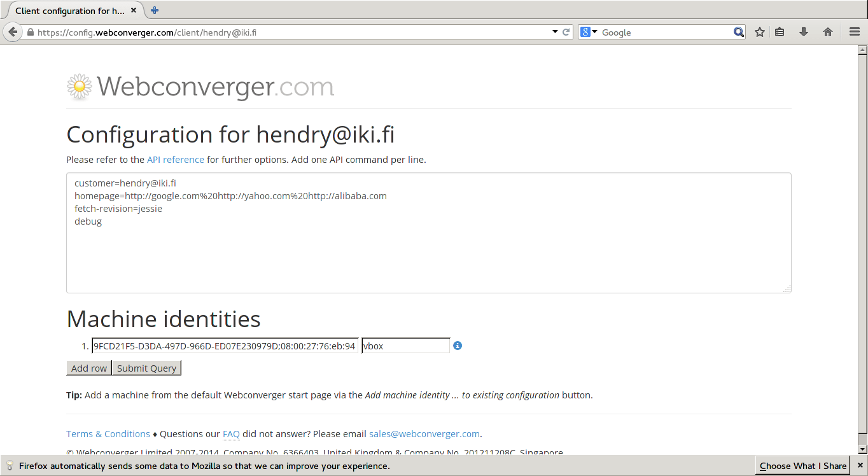The width and height of the screenshot is (868, 476).
Task: Click the machine identity ID field
Action: click(225, 346)
